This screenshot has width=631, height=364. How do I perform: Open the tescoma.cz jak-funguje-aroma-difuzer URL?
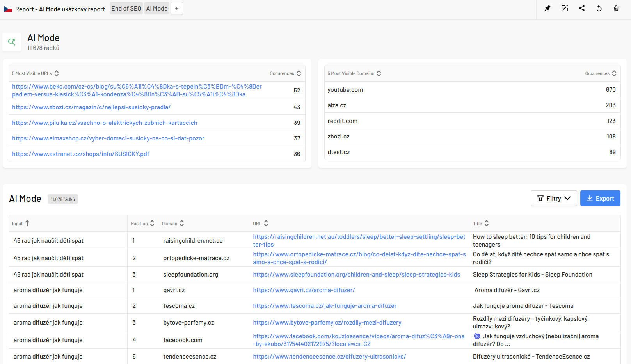tap(325, 306)
